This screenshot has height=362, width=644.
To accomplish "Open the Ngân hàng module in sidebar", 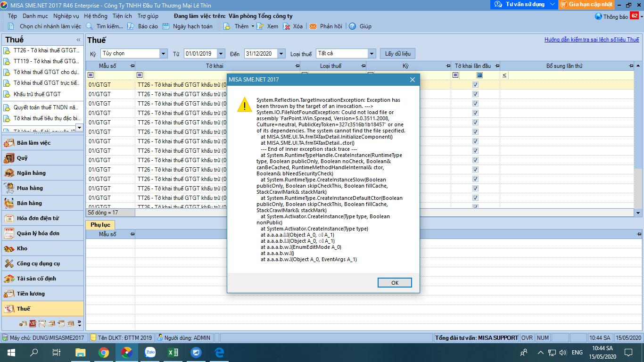I will [9, 173].
